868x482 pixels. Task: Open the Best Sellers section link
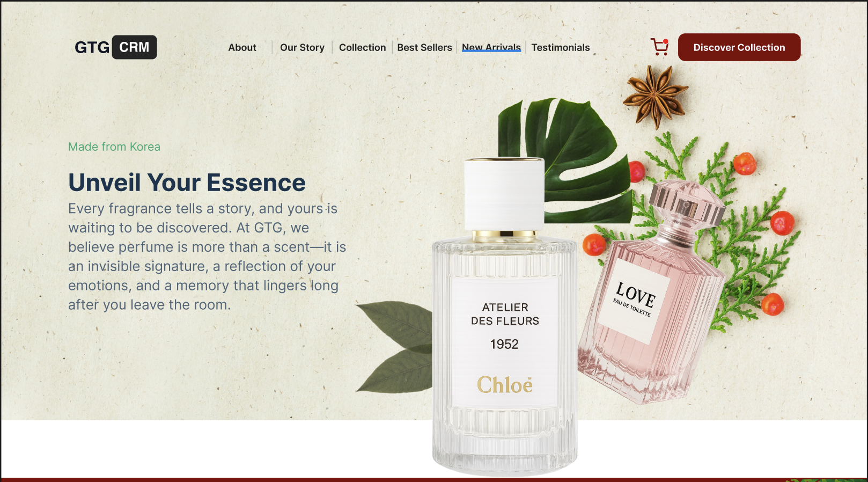pos(424,47)
